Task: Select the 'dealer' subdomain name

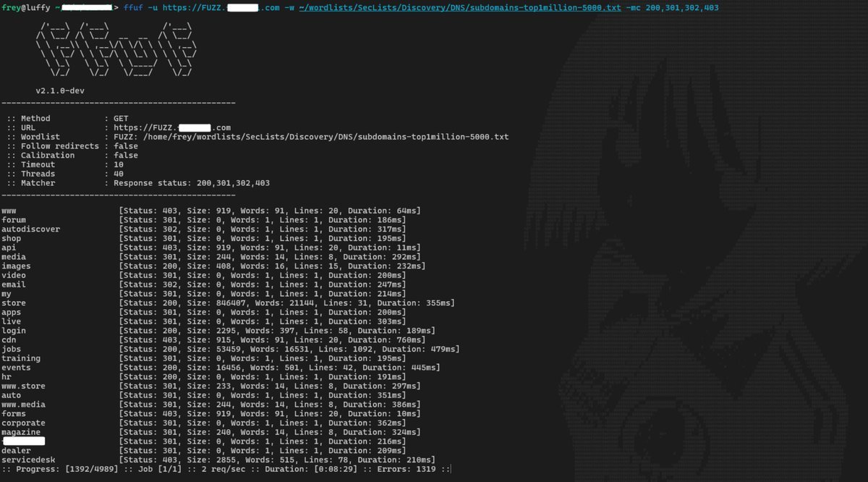Action: pos(16,451)
